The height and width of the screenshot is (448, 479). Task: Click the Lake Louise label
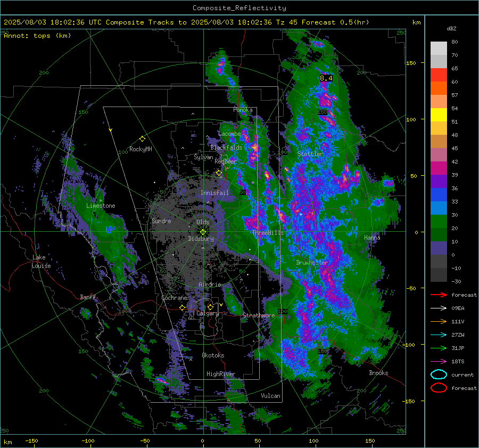coord(41,262)
